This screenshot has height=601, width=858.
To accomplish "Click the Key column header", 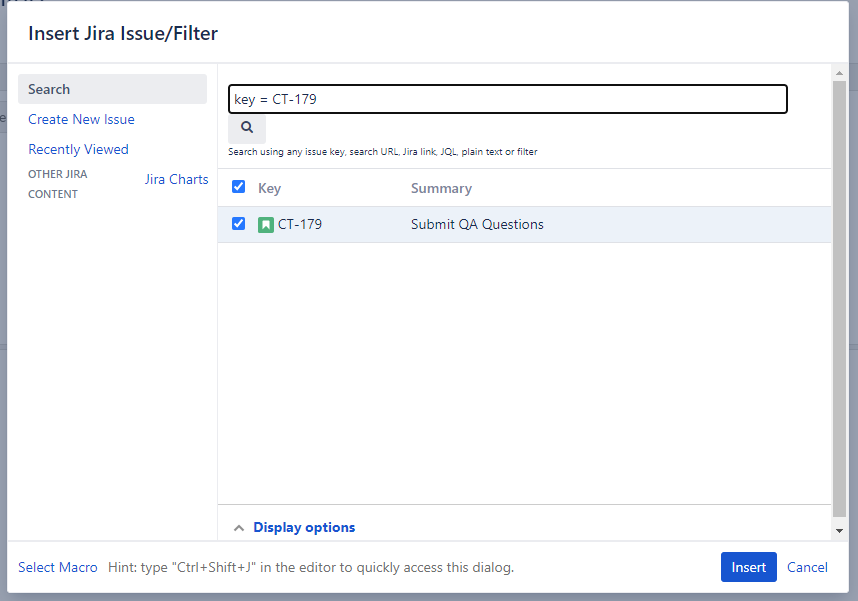I will tap(269, 188).
